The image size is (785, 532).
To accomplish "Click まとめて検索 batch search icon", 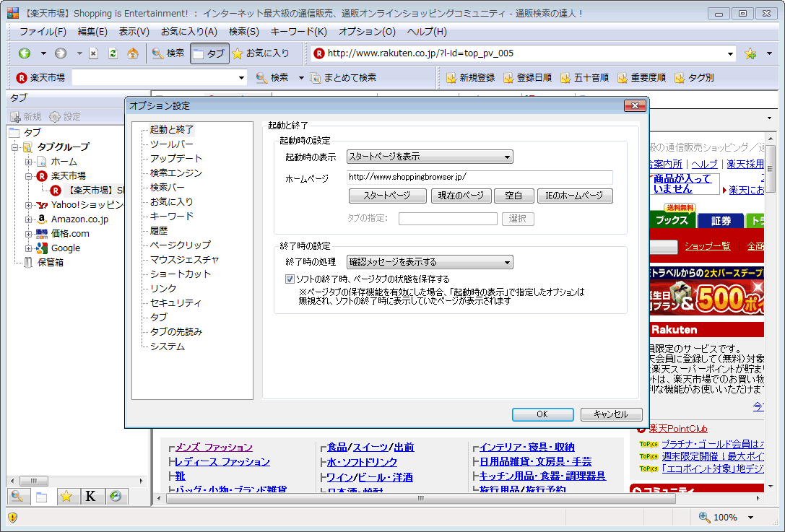I will (343, 77).
